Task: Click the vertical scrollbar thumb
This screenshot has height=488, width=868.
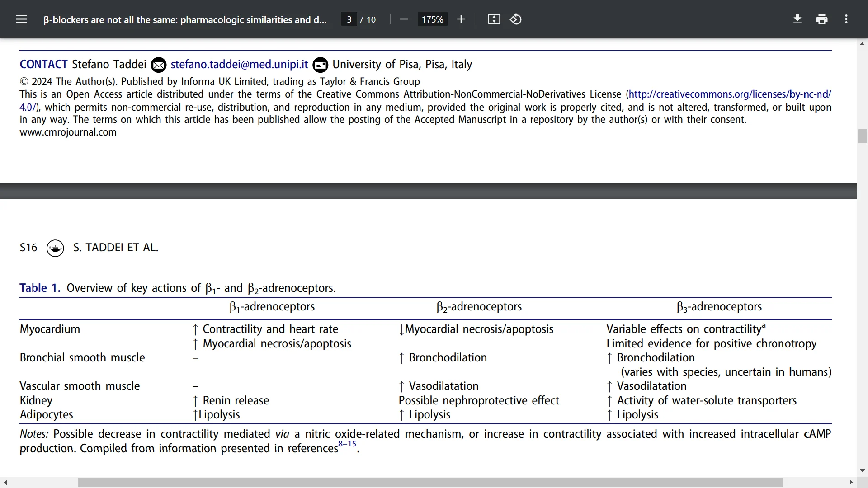Action: (862, 136)
